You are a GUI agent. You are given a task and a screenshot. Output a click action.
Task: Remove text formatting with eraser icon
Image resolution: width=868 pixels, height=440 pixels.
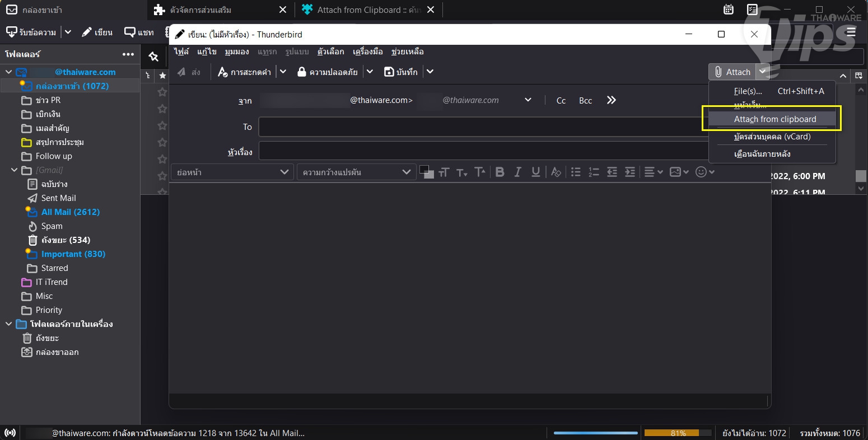coord(556,172)
